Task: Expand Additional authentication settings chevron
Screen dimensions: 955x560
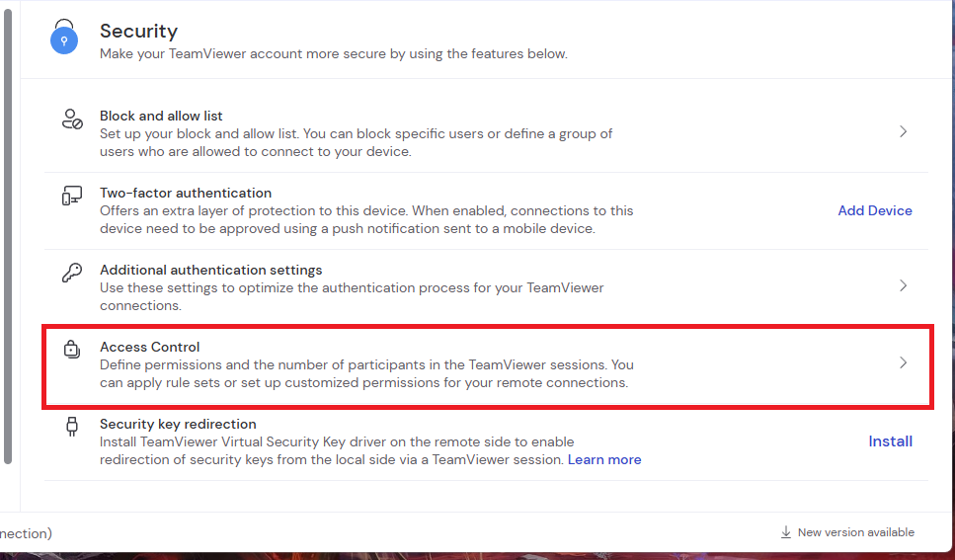Action: [x=904, y=285]
